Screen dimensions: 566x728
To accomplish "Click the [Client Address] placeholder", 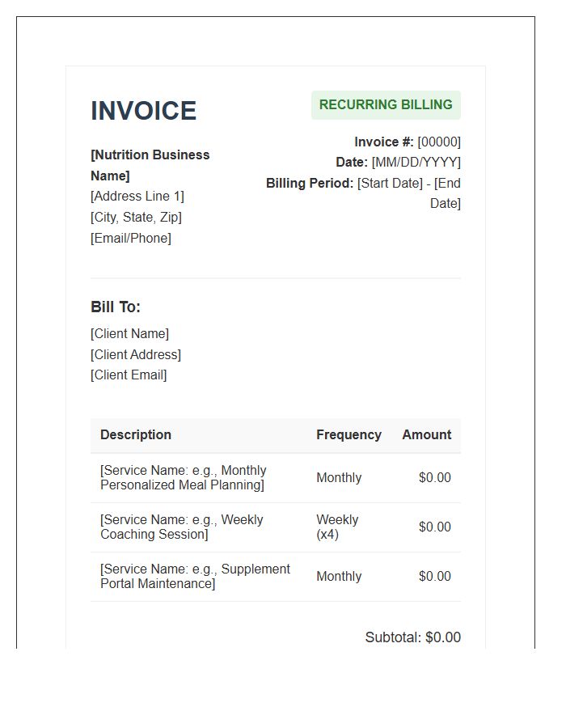I will (136, 354).
